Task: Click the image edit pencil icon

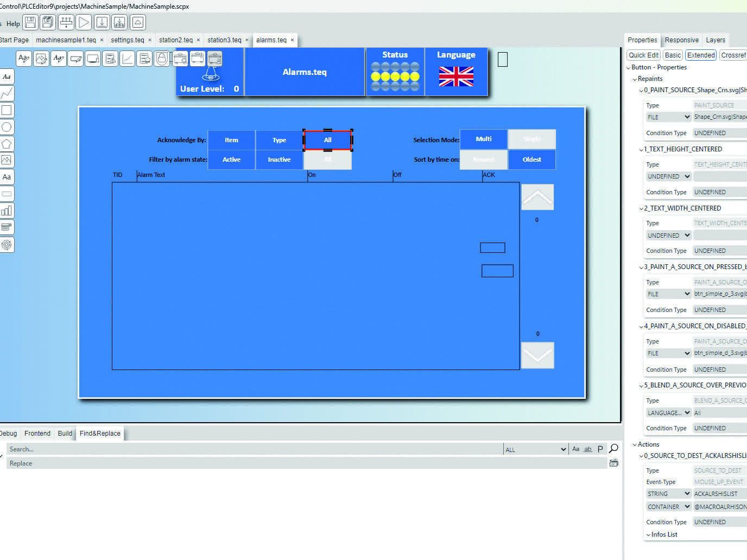Action: coord(41,59)
